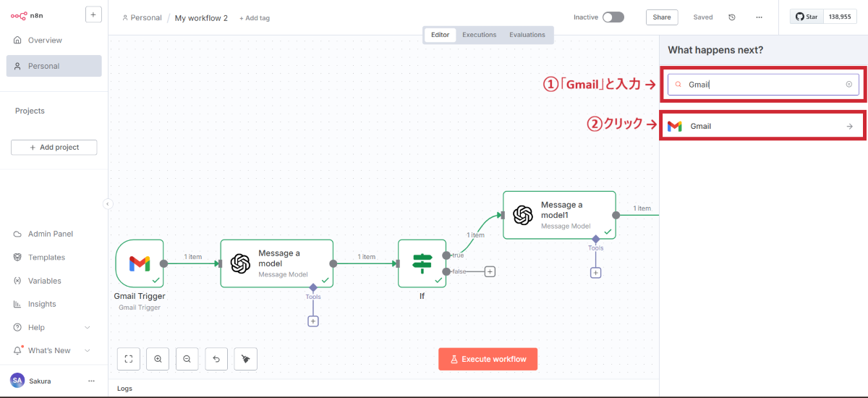Select the Gmail node result

pos(762,126)
